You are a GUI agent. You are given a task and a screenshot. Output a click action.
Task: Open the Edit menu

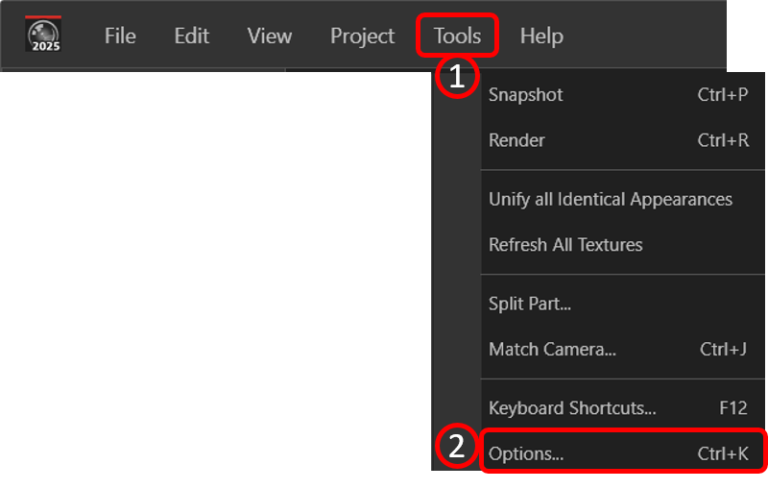[192, 36]
